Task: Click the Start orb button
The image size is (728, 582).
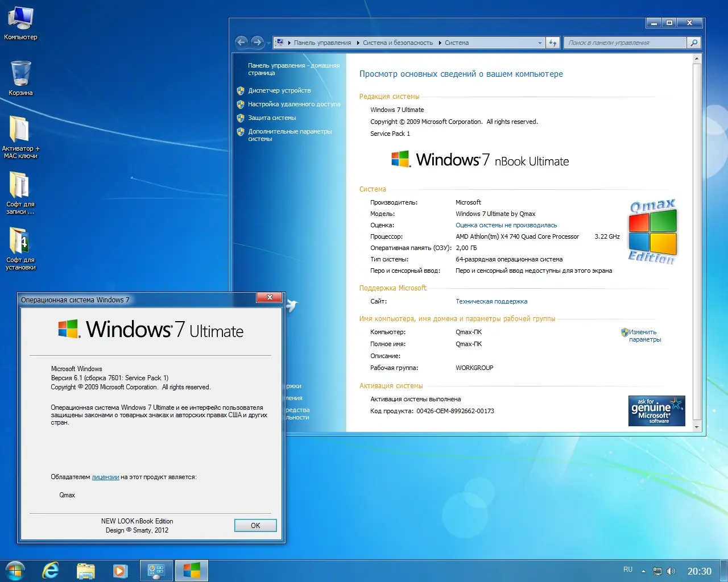Action: pos(15,571)
